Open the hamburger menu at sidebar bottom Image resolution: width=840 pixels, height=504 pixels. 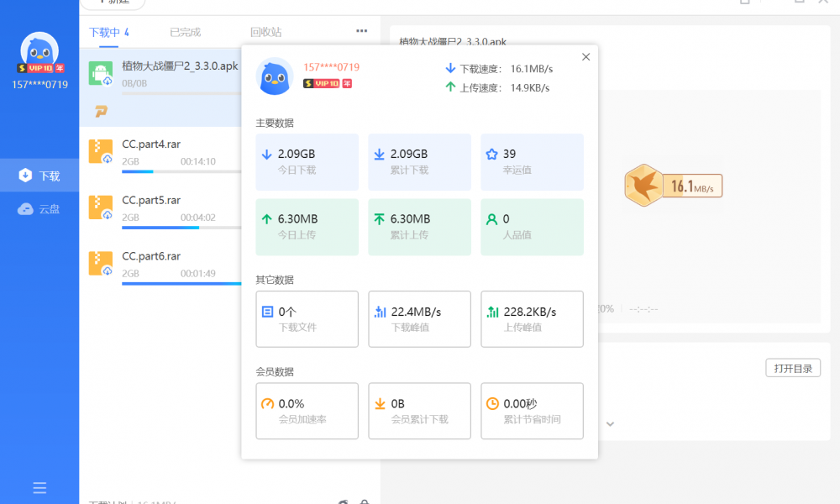tap(39, 488)
